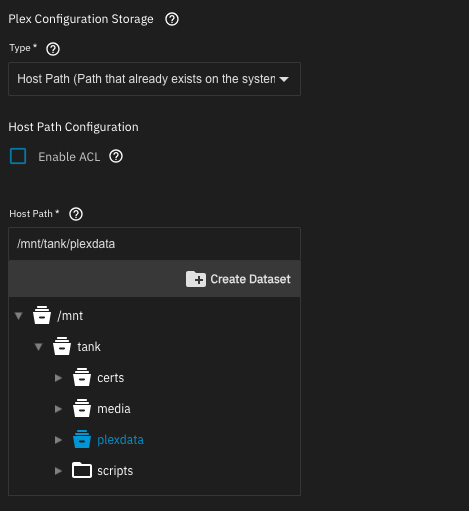
Task: Open the storage Type dropdown
Action: tap(154, 79)
